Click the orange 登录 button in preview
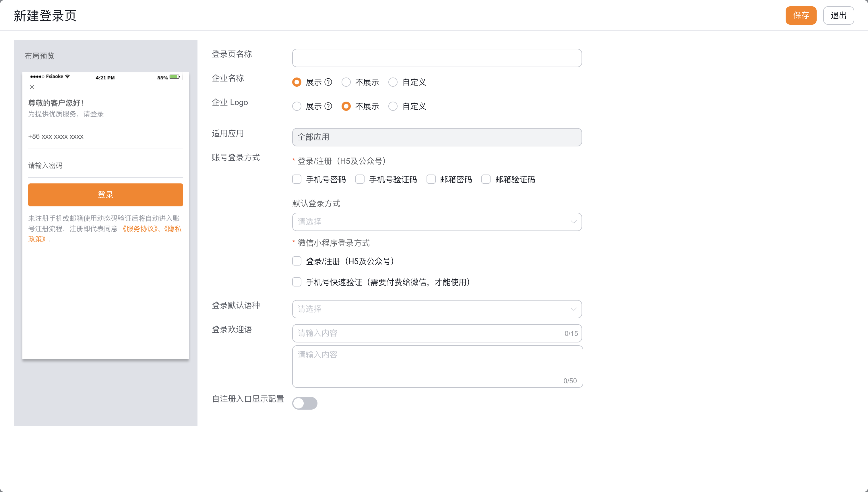 coord(105,195)
